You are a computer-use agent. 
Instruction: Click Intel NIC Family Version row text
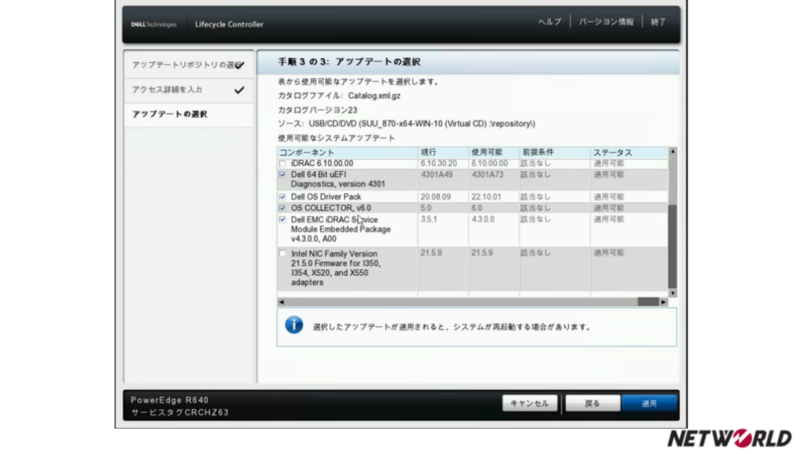click(x=336, y=268)
